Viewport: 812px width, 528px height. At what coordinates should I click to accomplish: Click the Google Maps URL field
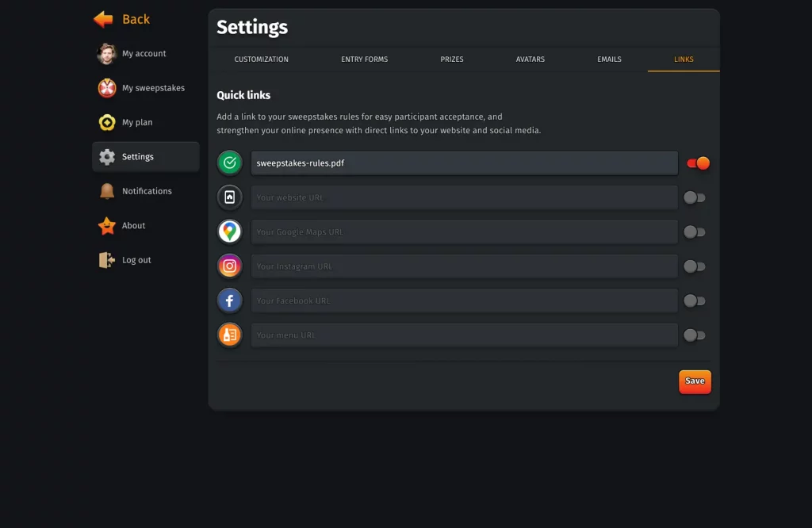pyautogui.click(x=464, y=232)
